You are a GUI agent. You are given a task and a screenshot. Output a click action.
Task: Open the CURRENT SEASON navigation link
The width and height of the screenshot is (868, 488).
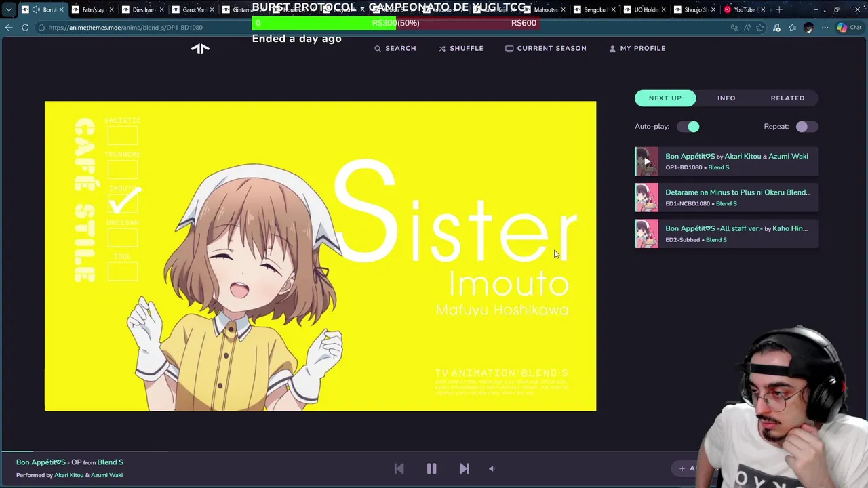click(546, 49)
